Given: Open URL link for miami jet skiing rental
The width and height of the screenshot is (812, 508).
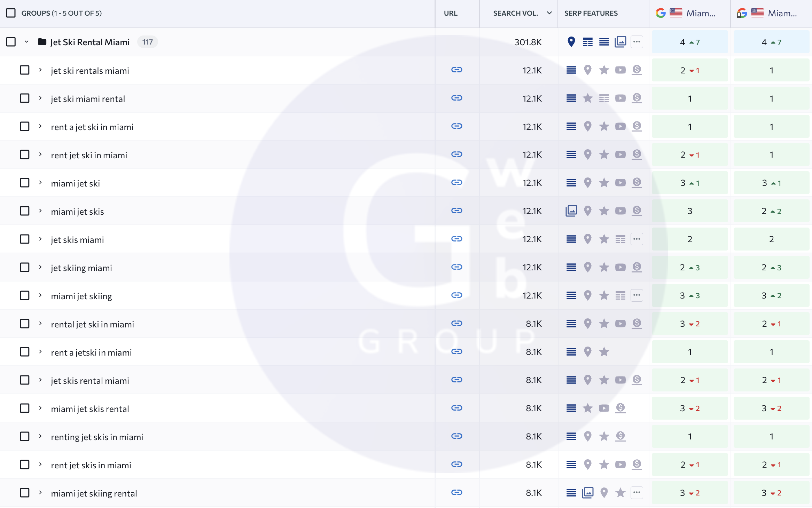Looking at the screenshot, I should (x=456, y=493).
